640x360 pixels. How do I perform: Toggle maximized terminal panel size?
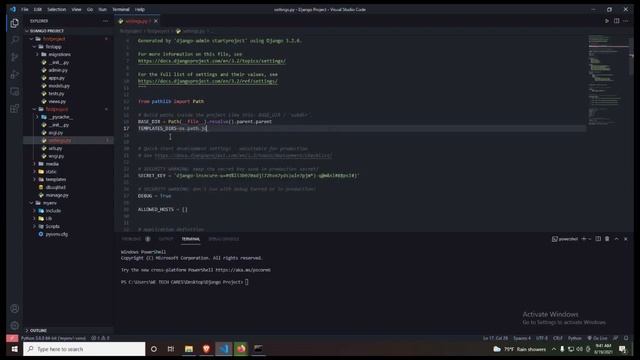(616, 239)
